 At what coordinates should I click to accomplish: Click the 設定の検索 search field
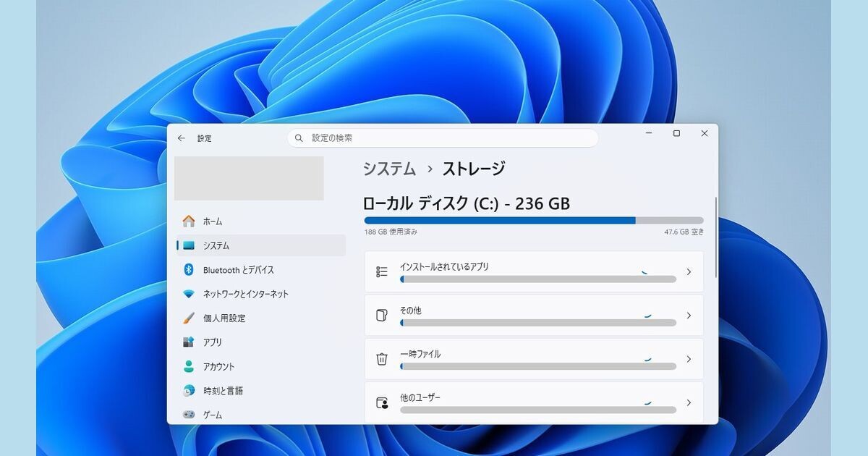[x=443, y=138]
